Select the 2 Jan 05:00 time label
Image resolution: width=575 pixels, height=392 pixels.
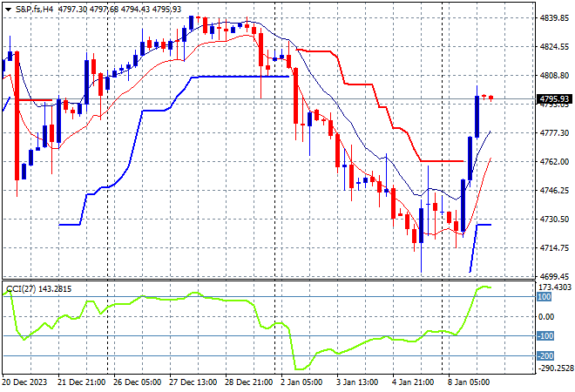(x=301, y=382)
